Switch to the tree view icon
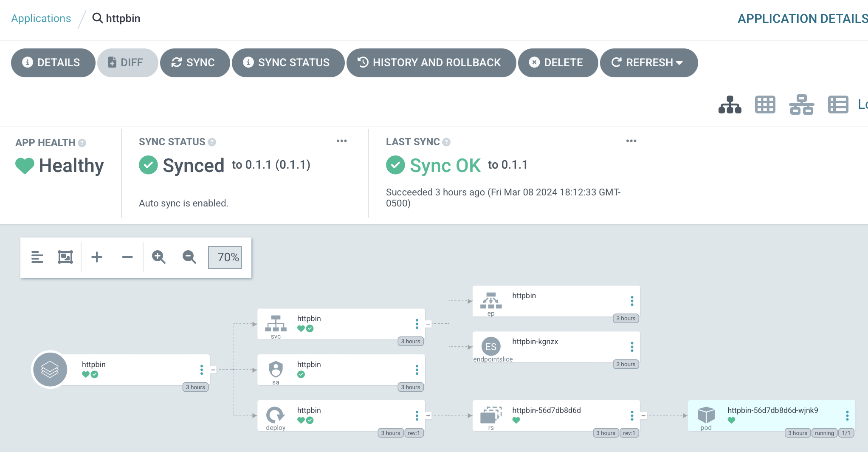This screenshot has width=868, height=452. coord(730,105)
